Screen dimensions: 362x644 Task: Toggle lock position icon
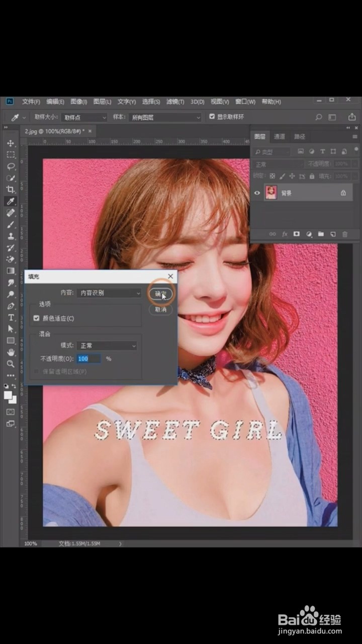pos(292,176)
